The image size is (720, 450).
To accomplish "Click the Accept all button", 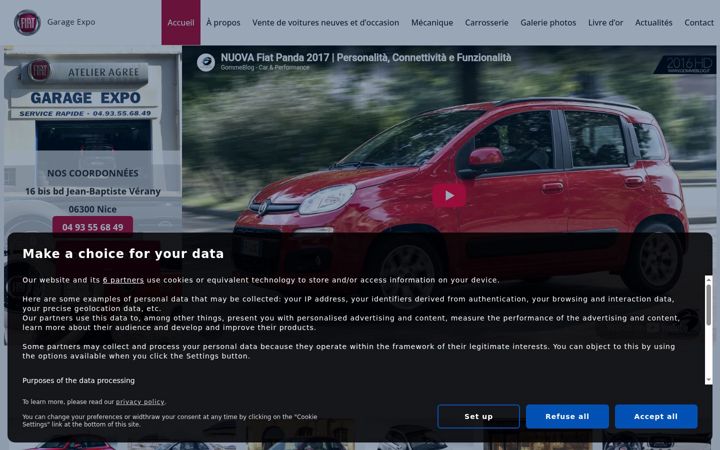I will [x=656, y=416].
